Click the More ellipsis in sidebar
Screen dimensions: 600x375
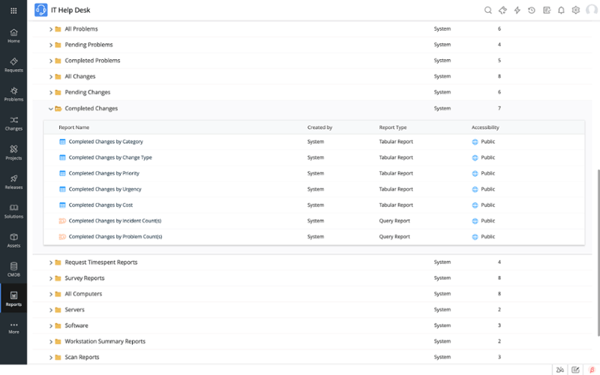[x=14, y=328]
